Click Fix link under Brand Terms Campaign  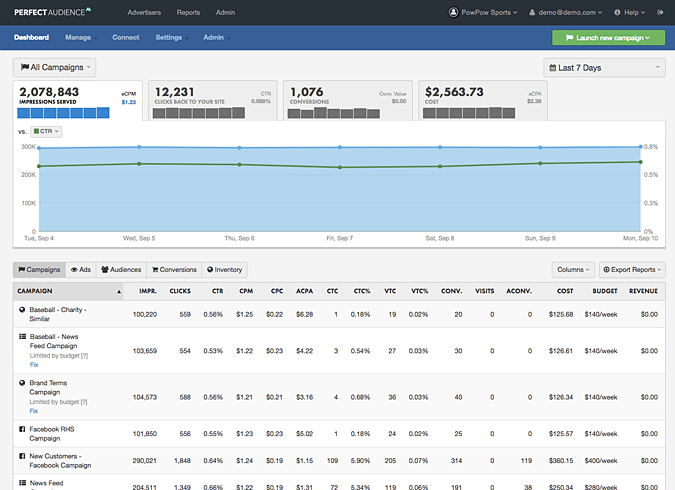tap(34, 410)
